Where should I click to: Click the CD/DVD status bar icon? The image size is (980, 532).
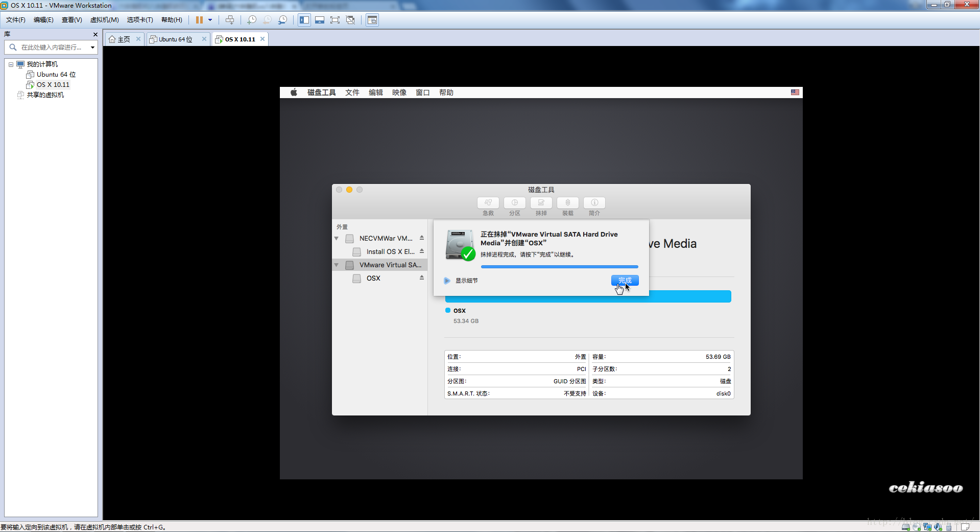pyautogui.click(x=917, y=527)
